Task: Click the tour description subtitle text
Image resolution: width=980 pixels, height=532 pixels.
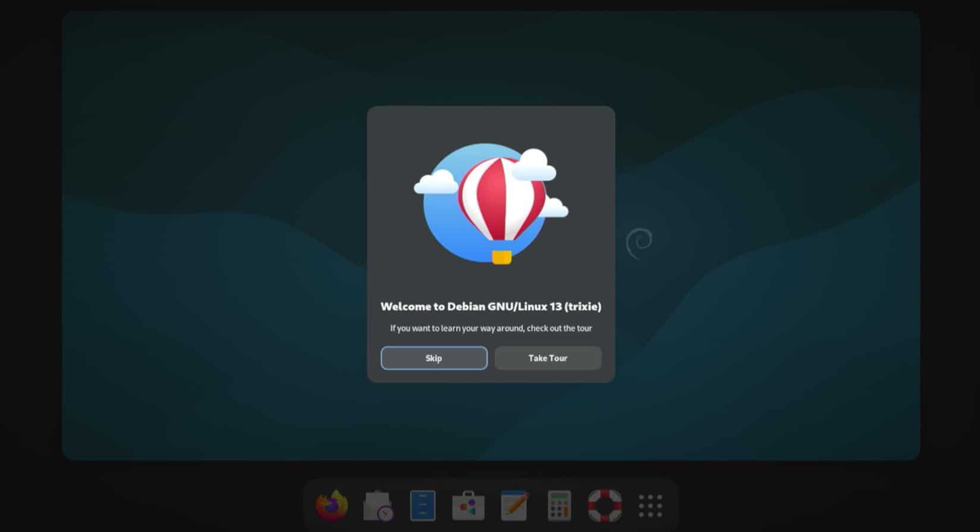Action: tap(491, 328)
